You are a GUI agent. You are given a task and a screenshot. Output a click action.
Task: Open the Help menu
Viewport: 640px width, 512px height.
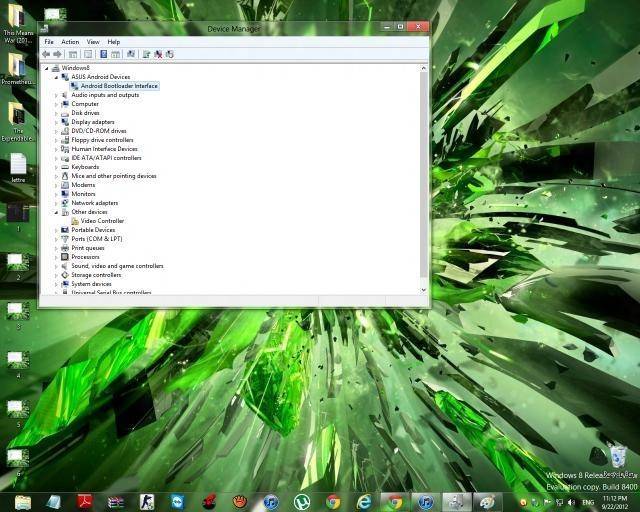113,42
